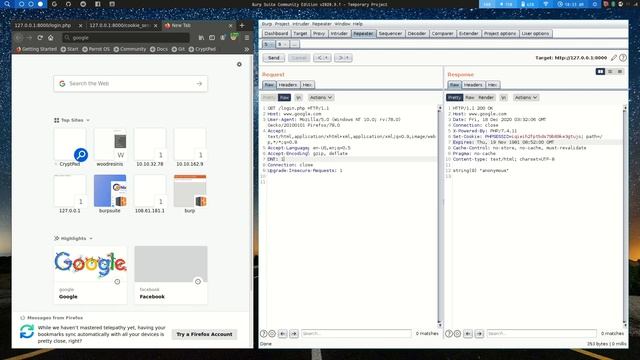
Task: Open 127.0.0.1 top site tile
Action: (x=70, y=191)
